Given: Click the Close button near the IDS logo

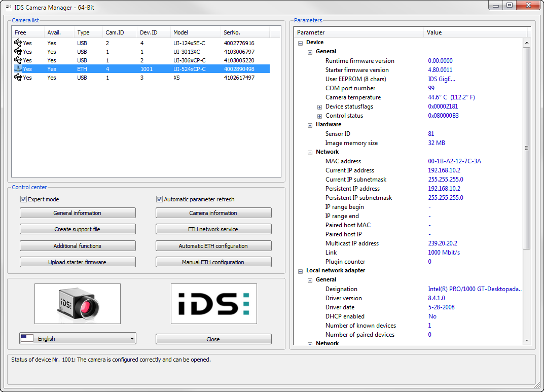Looking at the screenshot, I should (x=213, y=339).
